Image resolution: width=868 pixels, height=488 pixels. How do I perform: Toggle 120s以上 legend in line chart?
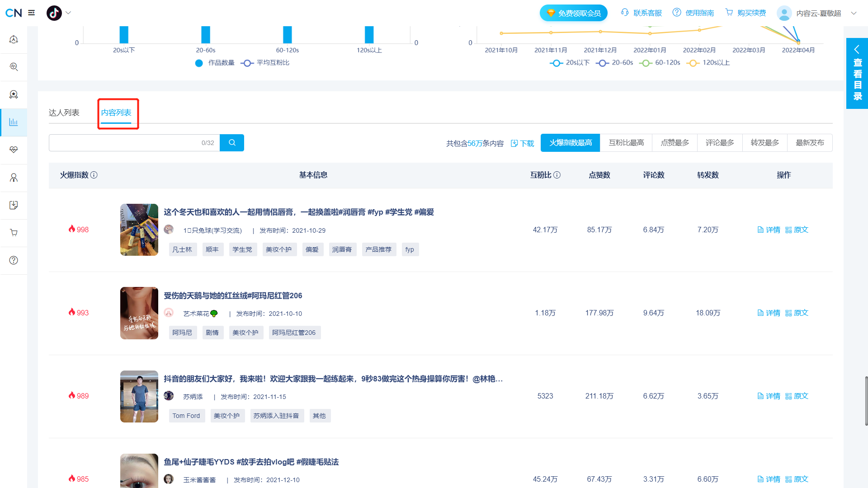pyautogui.click(x=708, y=63)
